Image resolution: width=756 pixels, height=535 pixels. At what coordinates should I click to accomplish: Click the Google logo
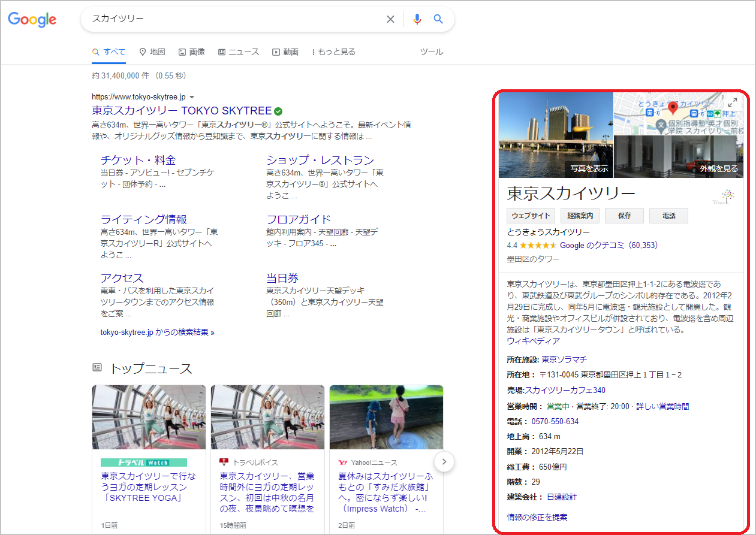pyautogui.click(x=32, y=20)
